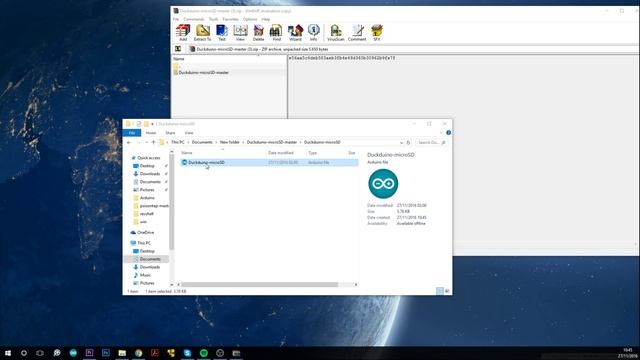This screenshot has width=640, height=360.
Task: Click the large Arduino preview thumbnail
Action: (x=383, y=184)
